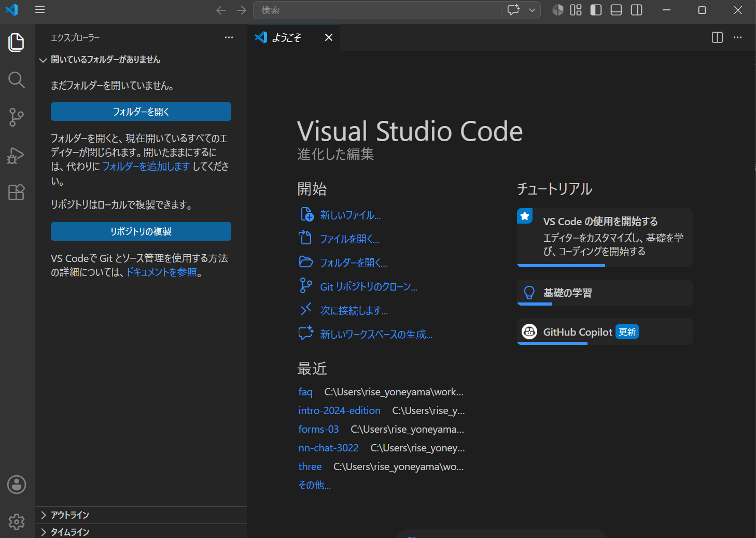Screen dimensions: 756x538
Task: Open the Customize Layout icon
Action: coord(576,10)
